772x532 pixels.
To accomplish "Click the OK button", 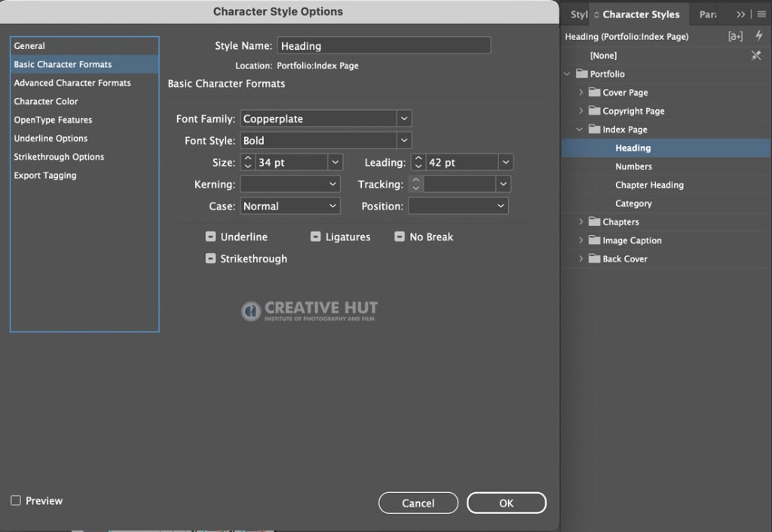I will [x=506, y=503].
